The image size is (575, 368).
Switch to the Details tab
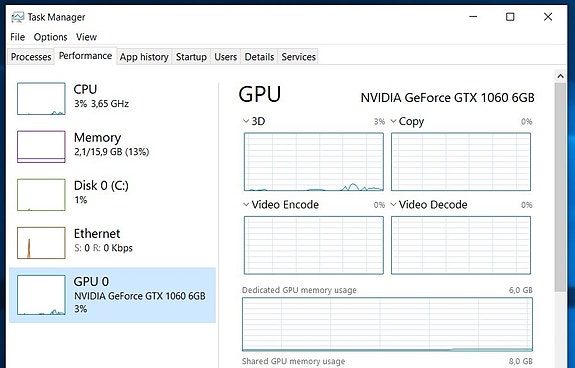pyautogui.click(x=259, y=57)
